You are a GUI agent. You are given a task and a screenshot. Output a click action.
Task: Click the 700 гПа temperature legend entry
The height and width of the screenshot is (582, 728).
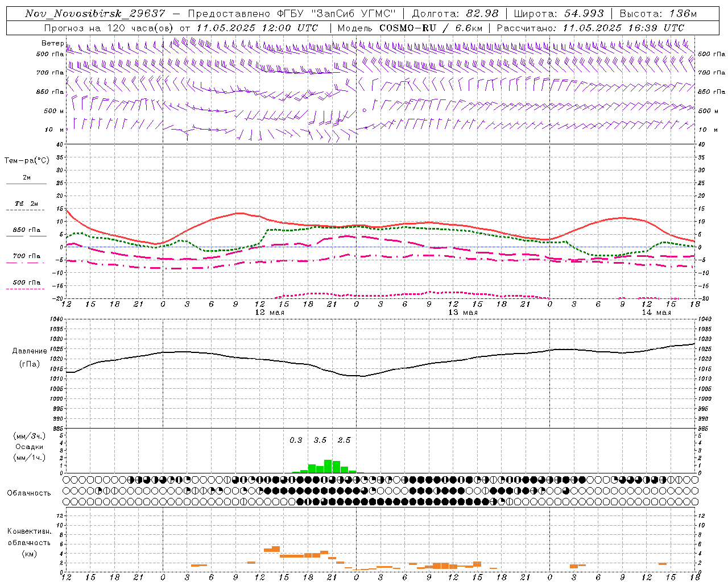(27, 256)
